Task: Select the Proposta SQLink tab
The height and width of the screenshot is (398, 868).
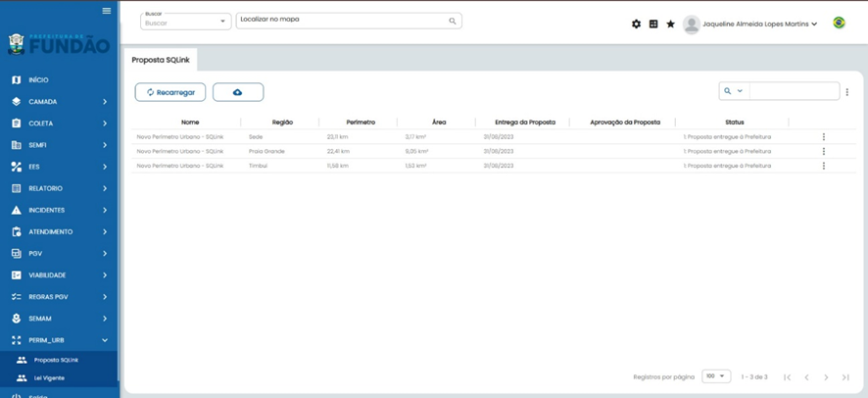Action: click(160, 60)
